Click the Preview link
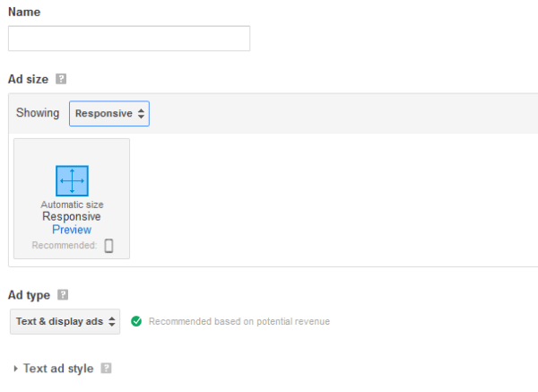The image size is (538, 392). tap(72, 230)
